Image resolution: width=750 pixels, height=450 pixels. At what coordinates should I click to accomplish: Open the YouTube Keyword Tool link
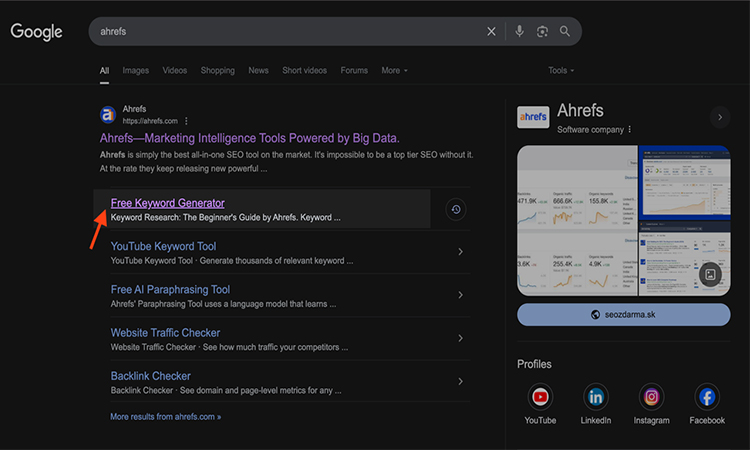click(164, 246)
